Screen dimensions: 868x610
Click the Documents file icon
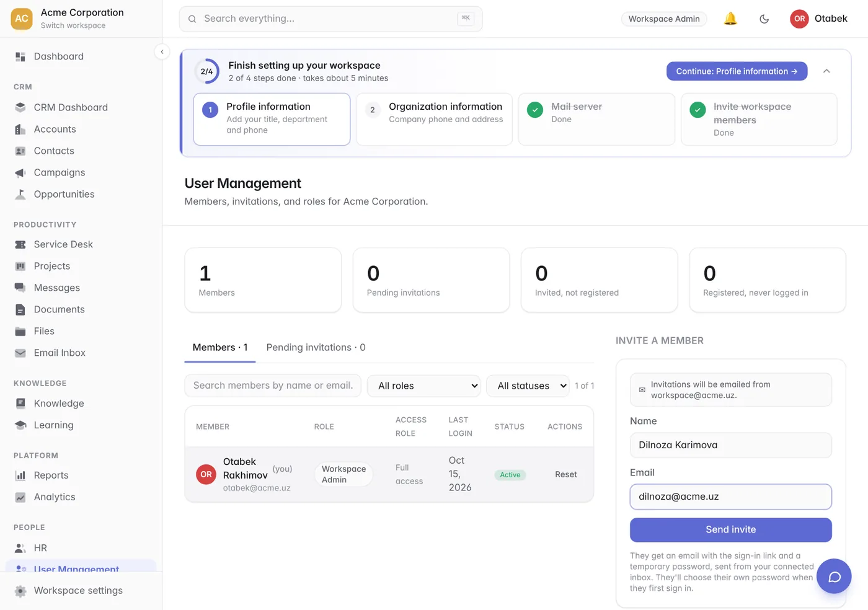click(x=20, y=309)
